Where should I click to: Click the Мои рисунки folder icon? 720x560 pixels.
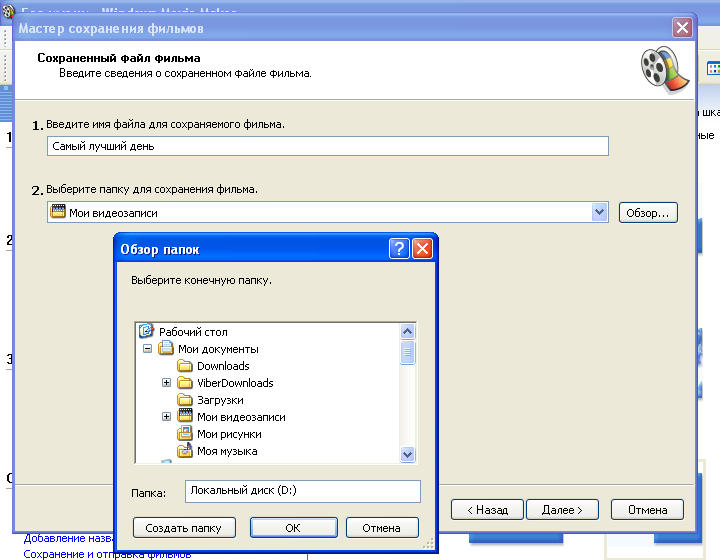coord(185,433)
